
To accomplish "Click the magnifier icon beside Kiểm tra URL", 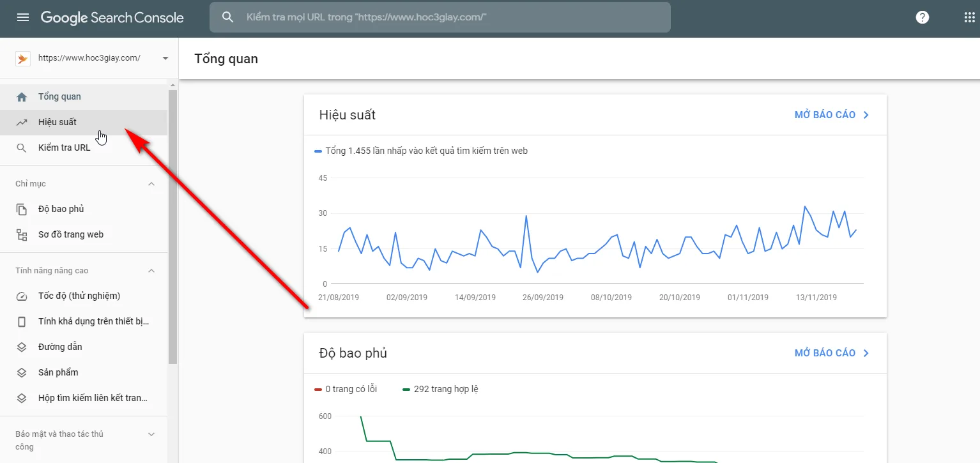I will click(22, 148).
